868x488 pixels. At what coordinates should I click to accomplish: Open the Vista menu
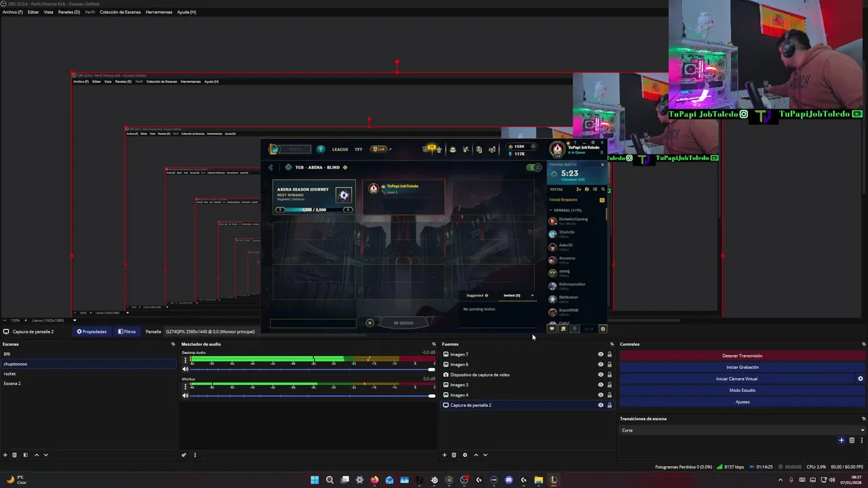[48, 12]
